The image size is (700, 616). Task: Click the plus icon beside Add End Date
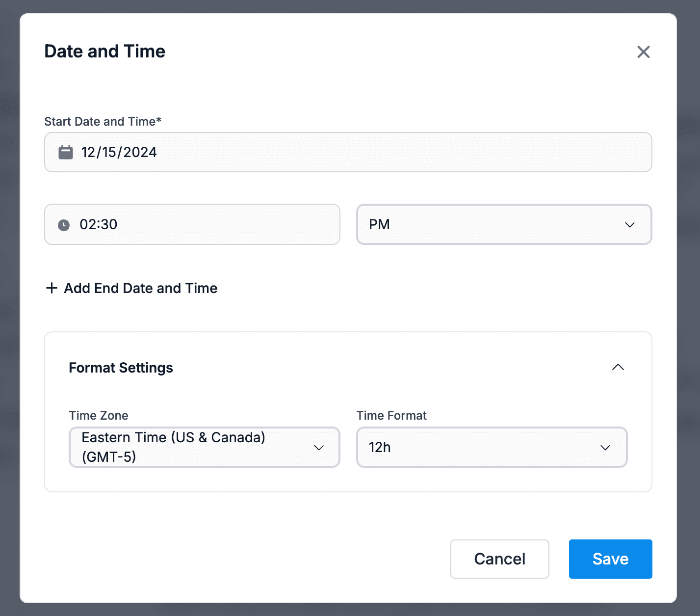(x=51, y=288)
